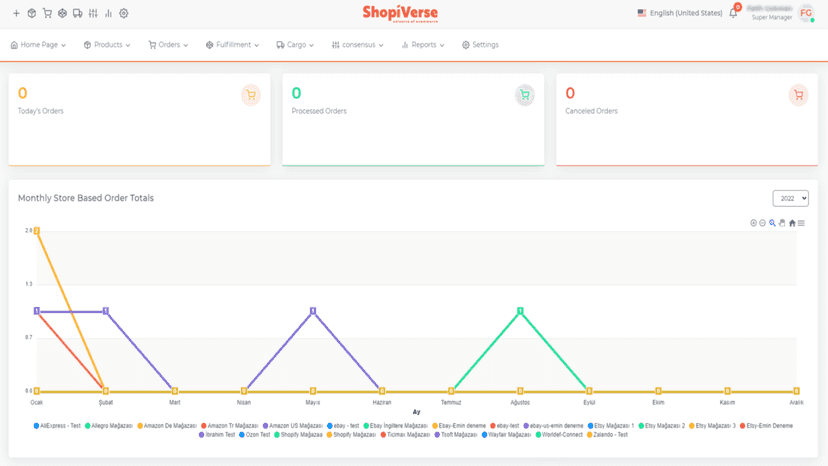Select the chart panning hand tool
This screenshot has height=466, width=828.
coord(782,223)
